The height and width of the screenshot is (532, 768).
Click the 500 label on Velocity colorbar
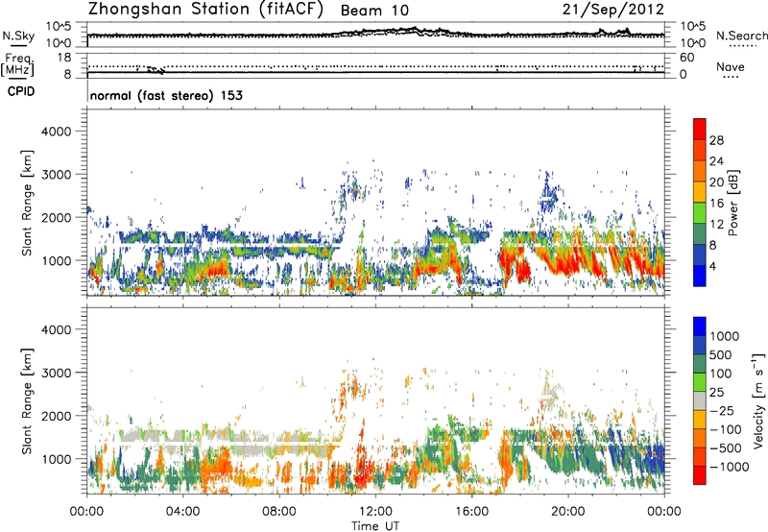723,355
